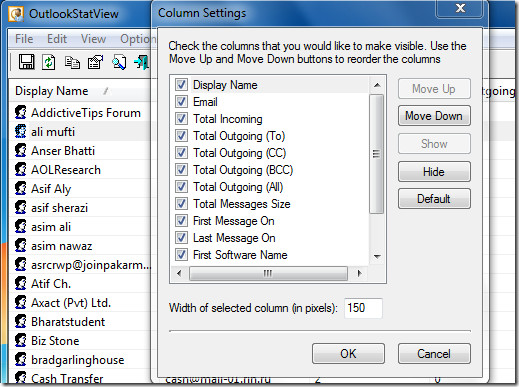Click the horizontal scroll right arrow
The image size is (519, 387).
359,274
